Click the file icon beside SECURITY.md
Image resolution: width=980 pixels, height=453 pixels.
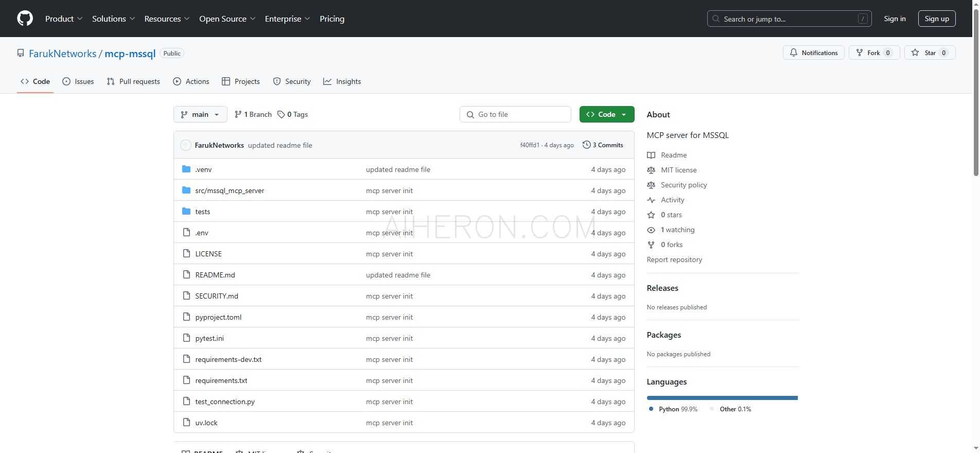(x=186, y=296)
